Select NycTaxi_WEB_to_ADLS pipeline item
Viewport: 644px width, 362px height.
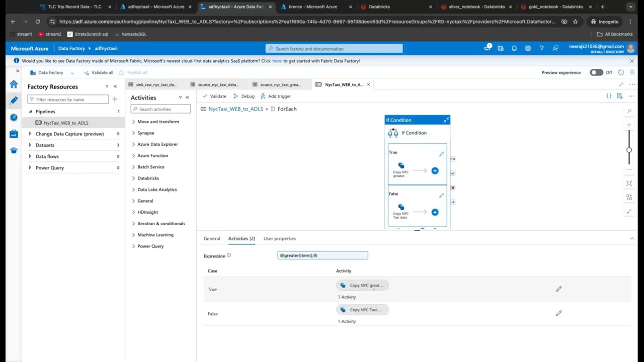pos(66,123)
